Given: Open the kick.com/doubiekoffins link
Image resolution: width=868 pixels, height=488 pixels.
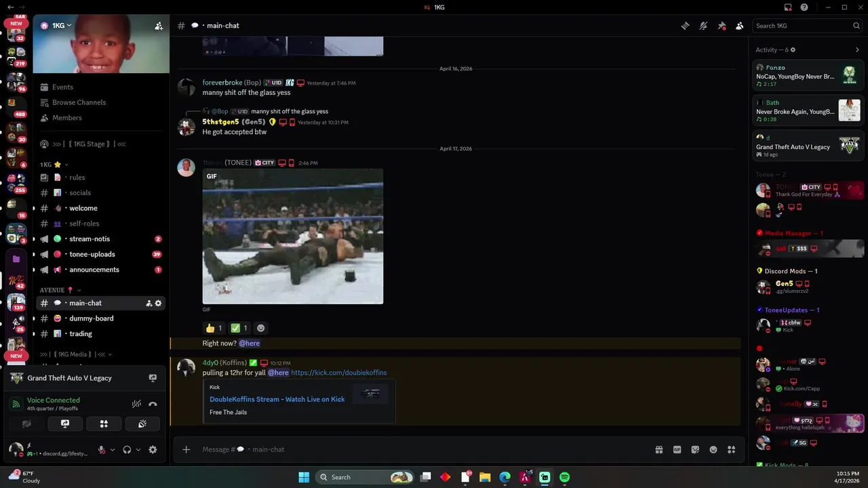Looking at the screenshot, I should tap(339, 373).
